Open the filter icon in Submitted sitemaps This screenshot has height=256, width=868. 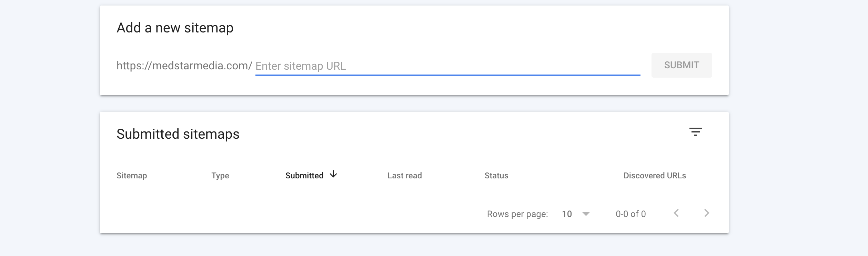[x=695, y=132]
